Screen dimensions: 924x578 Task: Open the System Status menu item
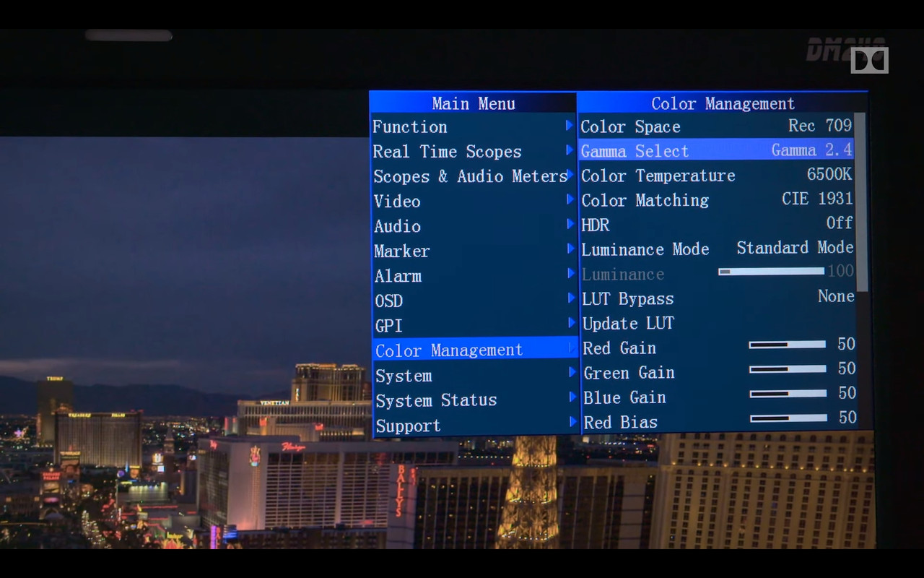(x=475, y=400)
